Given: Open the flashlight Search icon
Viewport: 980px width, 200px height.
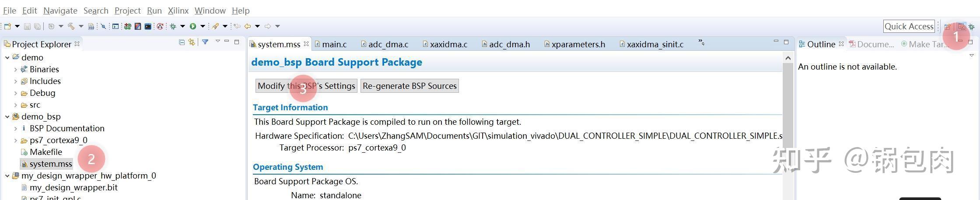Looking at the screenshot, I should click(215, 26).
